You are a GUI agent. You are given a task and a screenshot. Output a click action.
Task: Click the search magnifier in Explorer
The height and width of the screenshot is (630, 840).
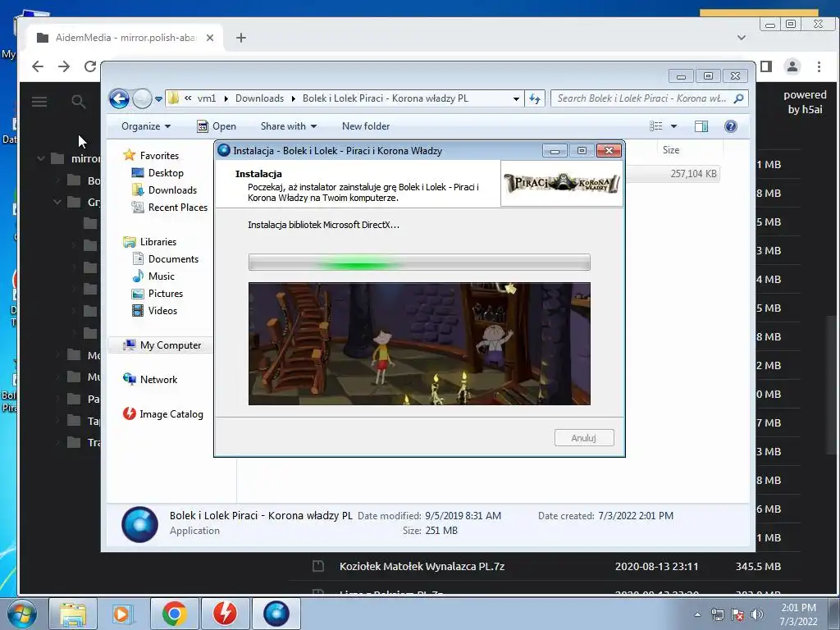[739, 98]
